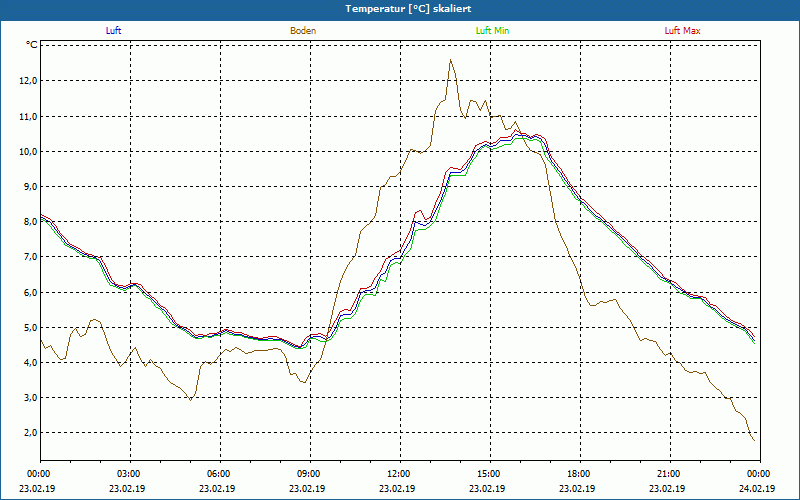This screenshot has width=800, height=500.
Task: Click the 12:00 time axis label
Action: [x=399, y=474]
